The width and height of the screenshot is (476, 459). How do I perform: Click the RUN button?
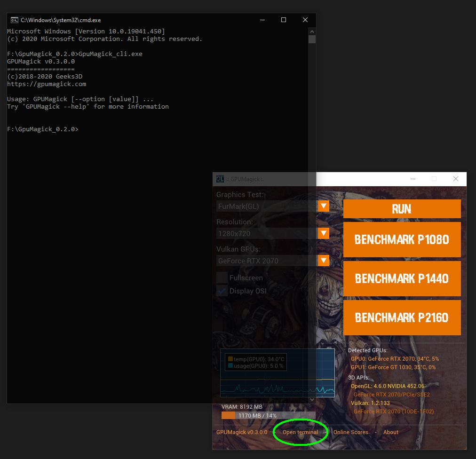tap(402, 209)
